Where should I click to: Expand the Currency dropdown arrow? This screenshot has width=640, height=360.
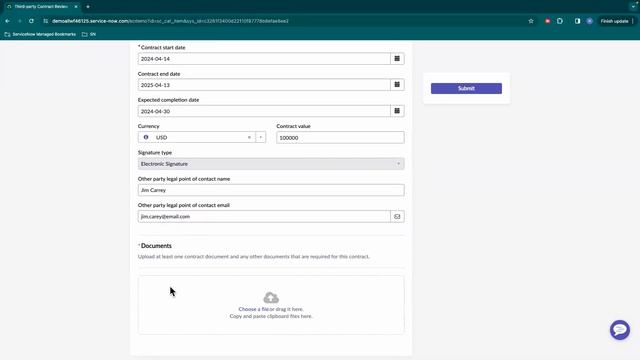point(260,137)
